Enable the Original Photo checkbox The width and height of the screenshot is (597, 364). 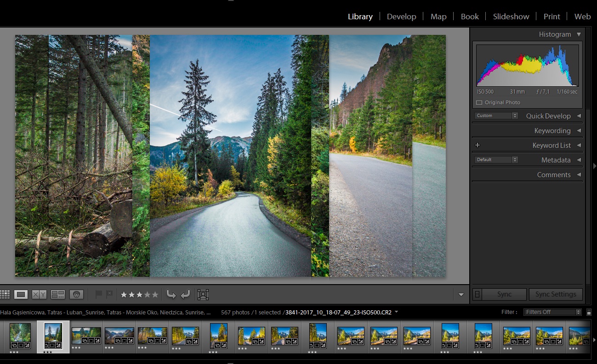pyautogui.click(x=479, y=102)
